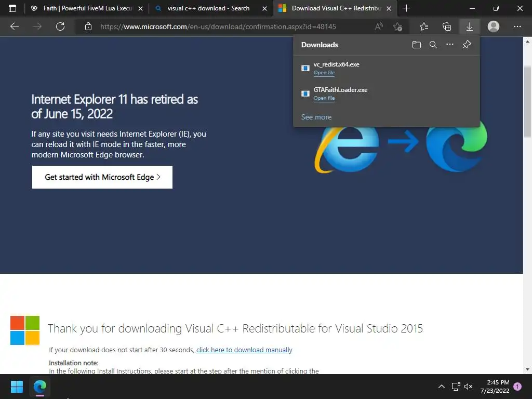Viewport: 532px width, 399px height.
Task: Start Read aloud from address bar
Action: pyautogui.click(x=379, y=26)
